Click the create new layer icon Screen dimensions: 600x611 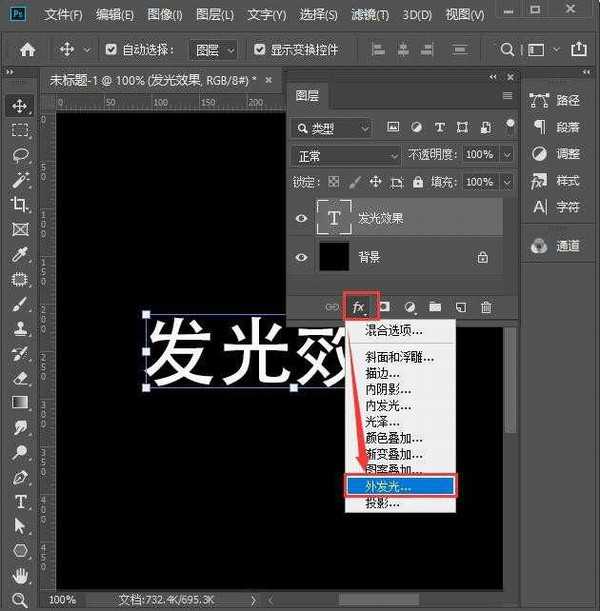click(461, 307)
